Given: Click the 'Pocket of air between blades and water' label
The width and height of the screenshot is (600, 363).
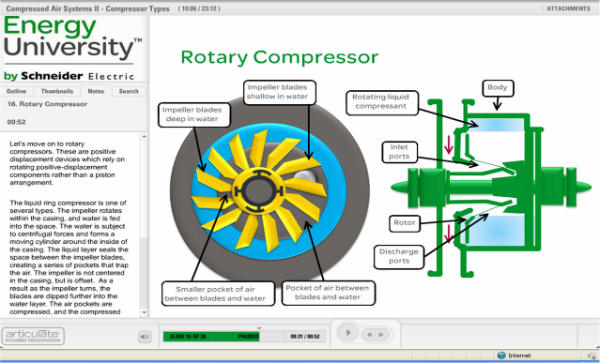Looking at the screenshot, I should click(x=328, y=293).
